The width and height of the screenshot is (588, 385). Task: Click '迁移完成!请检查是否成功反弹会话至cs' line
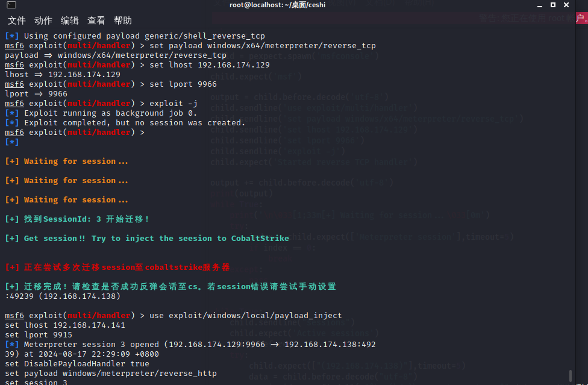coord(170,287)
